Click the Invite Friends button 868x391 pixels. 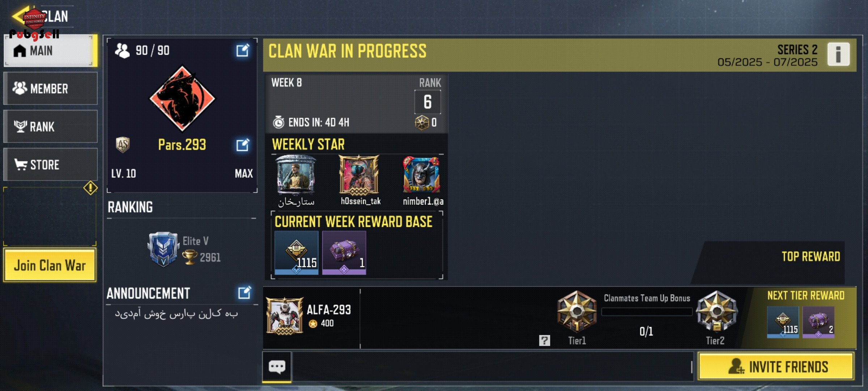click(x=776, y=367)
